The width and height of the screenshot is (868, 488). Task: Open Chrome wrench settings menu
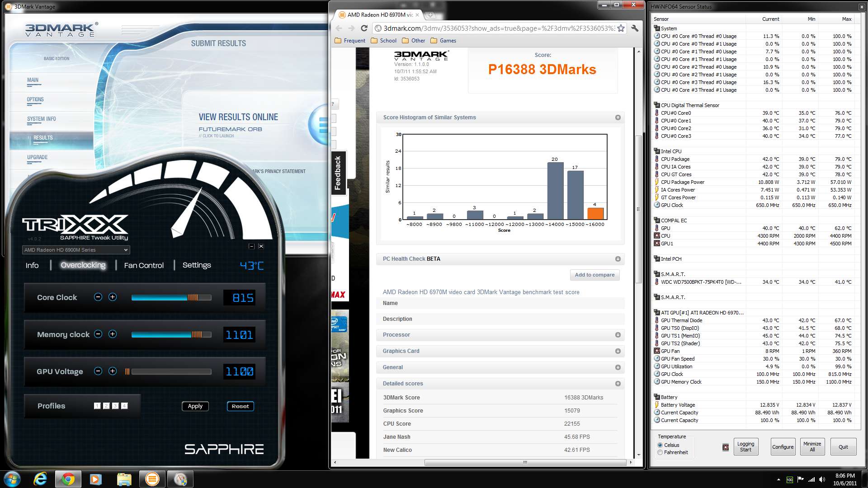coord(635,28)
